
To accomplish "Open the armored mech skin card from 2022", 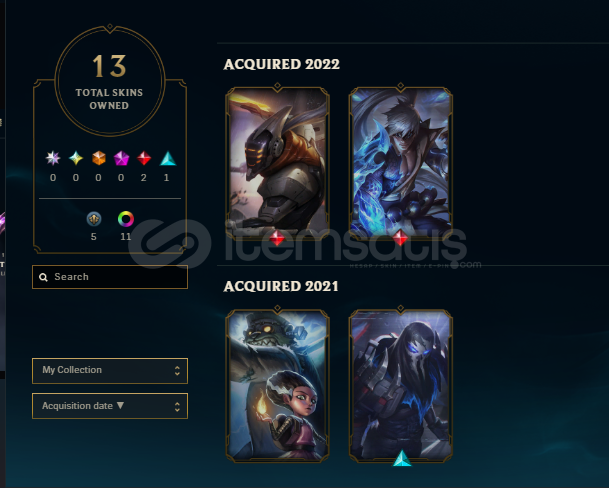I will (x=277, y=162).
